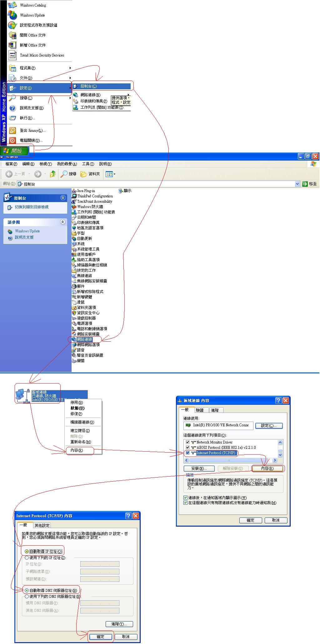
Task: Click 確定 in TCP/IP 內容 dialog
Action: coord(100,637)
